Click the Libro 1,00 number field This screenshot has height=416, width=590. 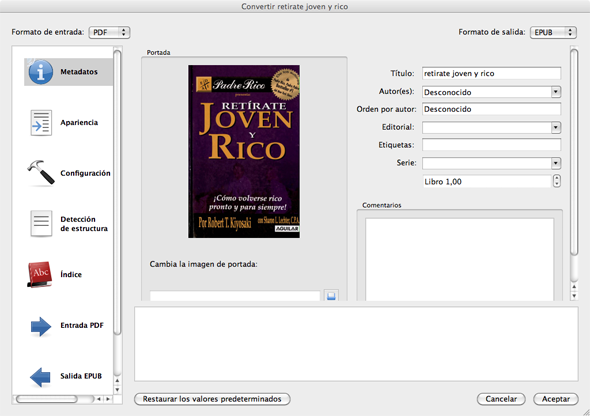click(487, 181)
